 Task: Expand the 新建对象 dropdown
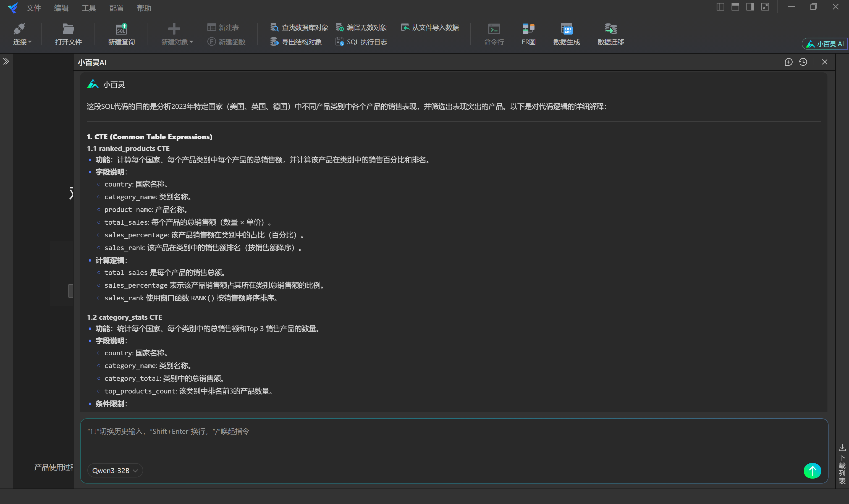click(x=177, y=42)
